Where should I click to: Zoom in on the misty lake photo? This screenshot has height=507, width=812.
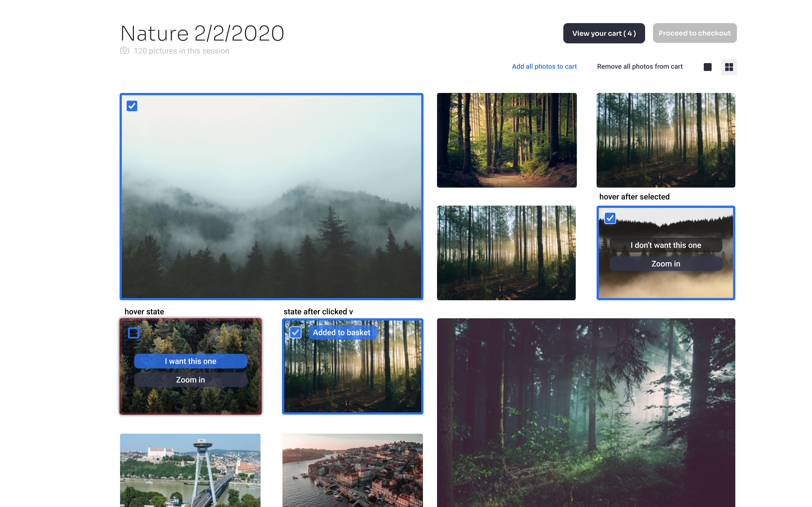pos(665,264)
